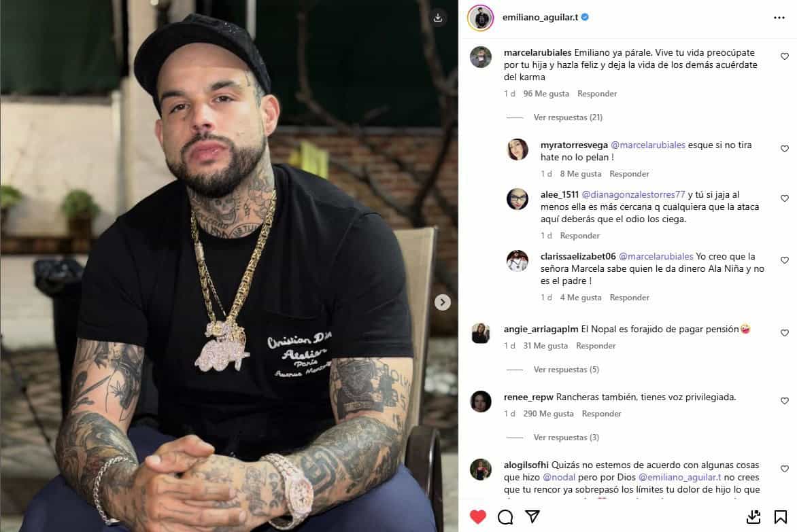Screen dimensions: 797x532
Task: Open myratorresvega's avatar thumbnail
Action: (518, 149)
